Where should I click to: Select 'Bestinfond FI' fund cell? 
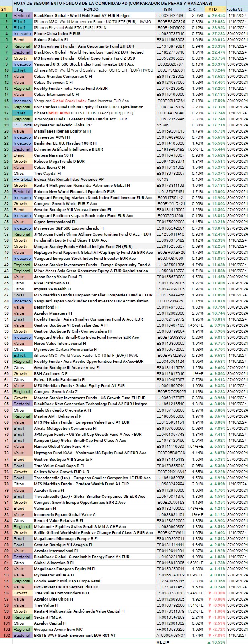93,307
